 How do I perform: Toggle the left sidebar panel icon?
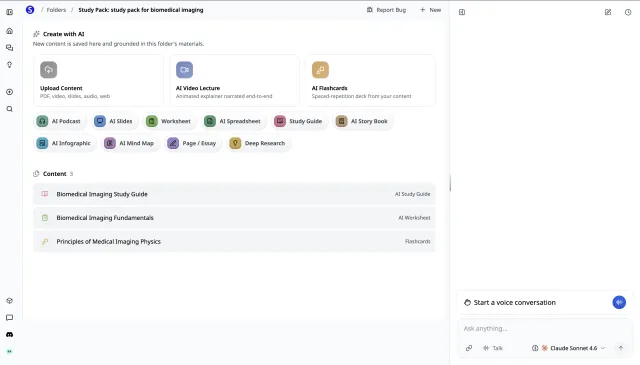(x=9, y=12)
